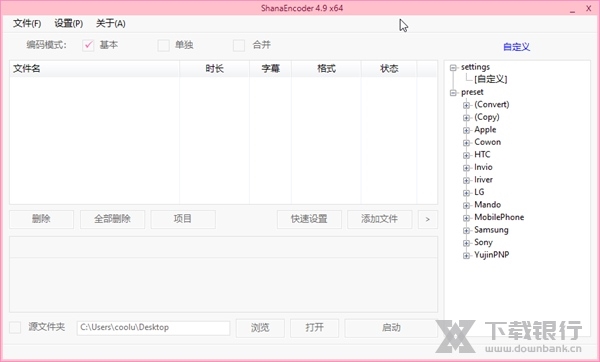Screen dimensions: 600x362
Task: Select the MobilePhone preset label
Action: [499, 217]
